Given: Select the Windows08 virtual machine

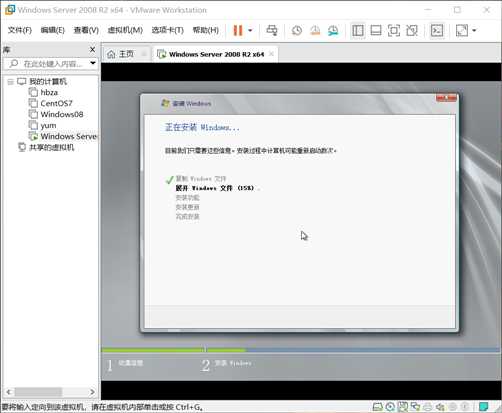Looking at the screenshot, I should [62, 114].
